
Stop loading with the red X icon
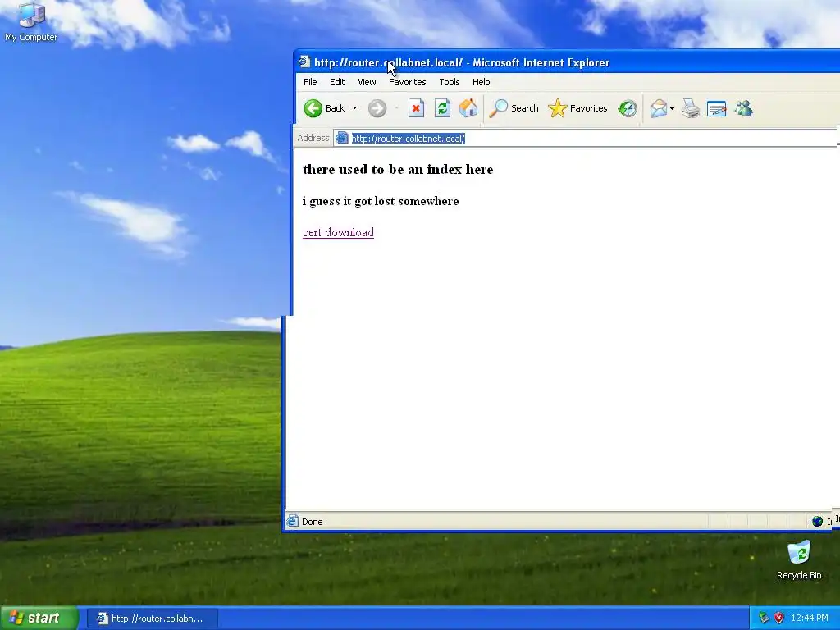[x=416, y=108]
